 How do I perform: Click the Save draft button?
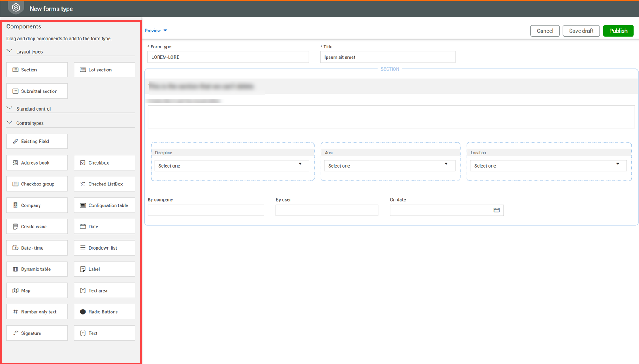(x=581, y=31)
